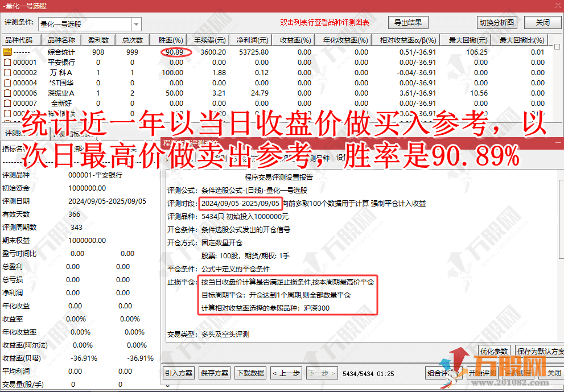Click the 切换分析图 button
The height and width of the screenshot is (392, 564).
pyautogui.click(x=497, y=22)
